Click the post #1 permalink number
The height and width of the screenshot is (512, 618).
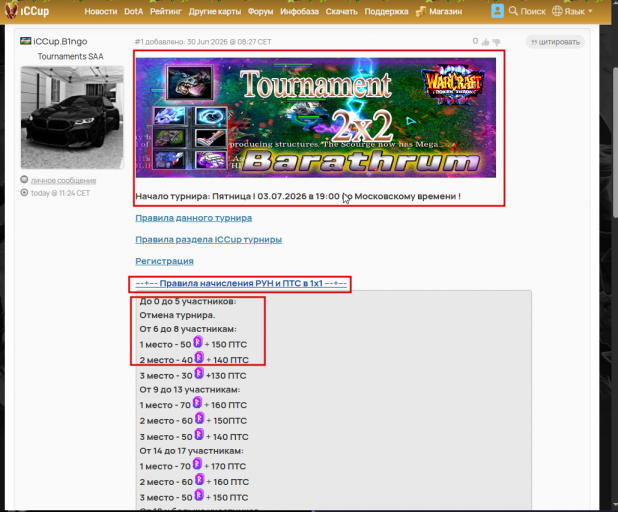pyautogui.click(x=139, y=42)
